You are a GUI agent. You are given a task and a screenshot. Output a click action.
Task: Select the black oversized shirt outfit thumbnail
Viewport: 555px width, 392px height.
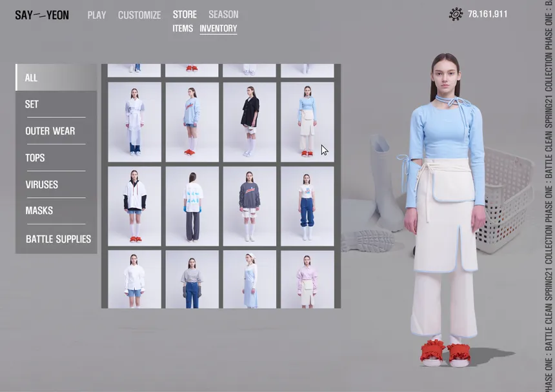(250, 122)
